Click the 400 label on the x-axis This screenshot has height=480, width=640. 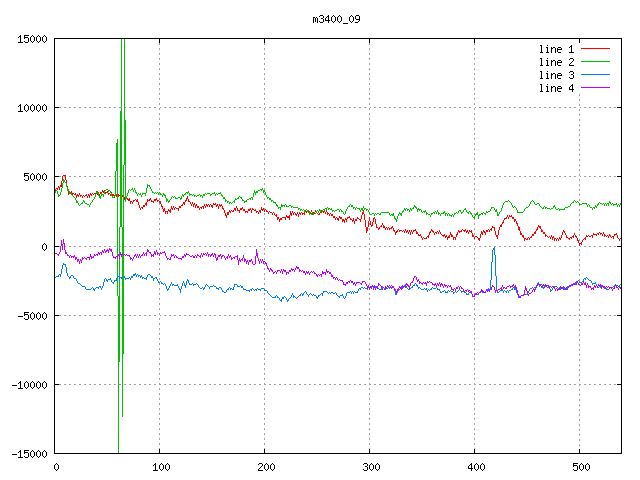point(475,467)
